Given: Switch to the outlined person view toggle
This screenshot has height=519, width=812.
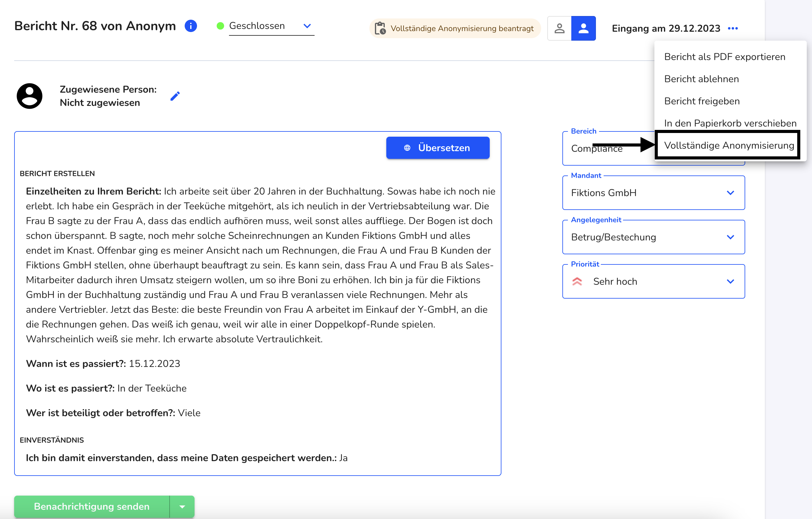Looking at the screenshot, I should (x=559, y=28).
